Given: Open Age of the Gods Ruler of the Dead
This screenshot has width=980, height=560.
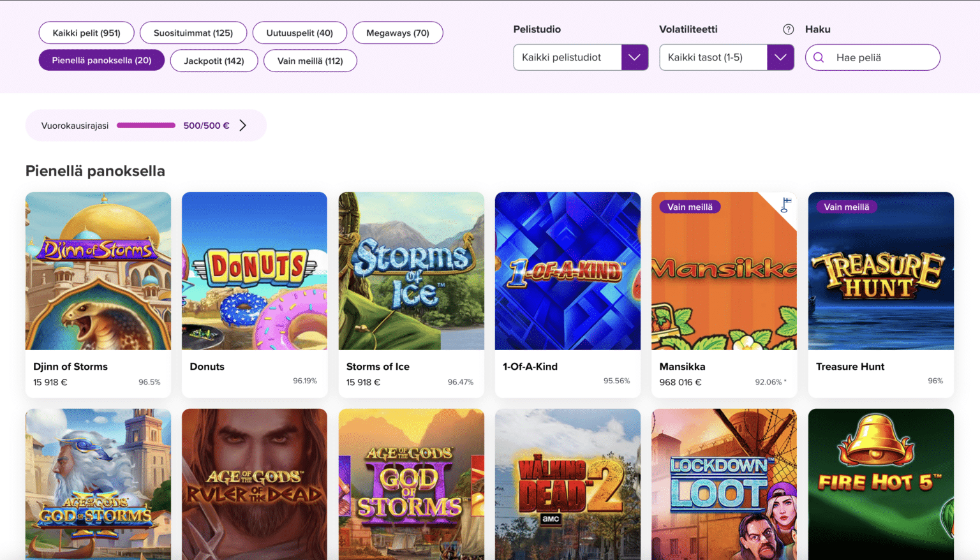Looking at the screenshot, I should 255,484.
